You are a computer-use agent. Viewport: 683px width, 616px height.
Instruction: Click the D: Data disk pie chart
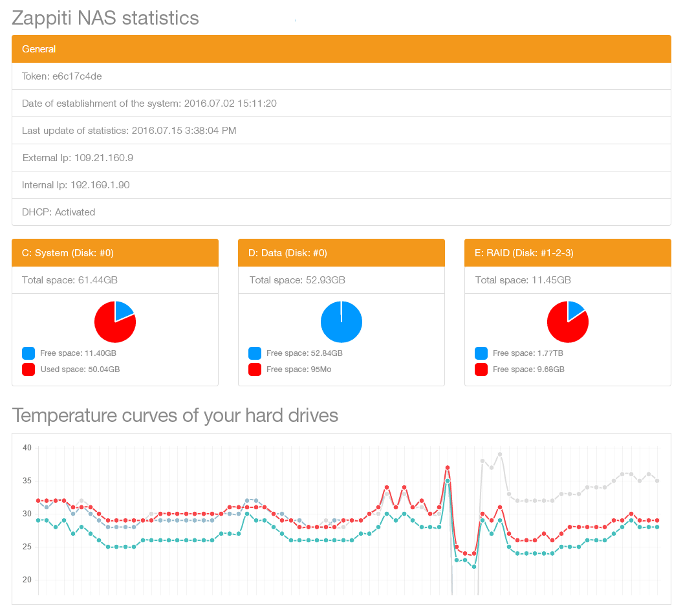pyautogui.click(x=341, y=322)
